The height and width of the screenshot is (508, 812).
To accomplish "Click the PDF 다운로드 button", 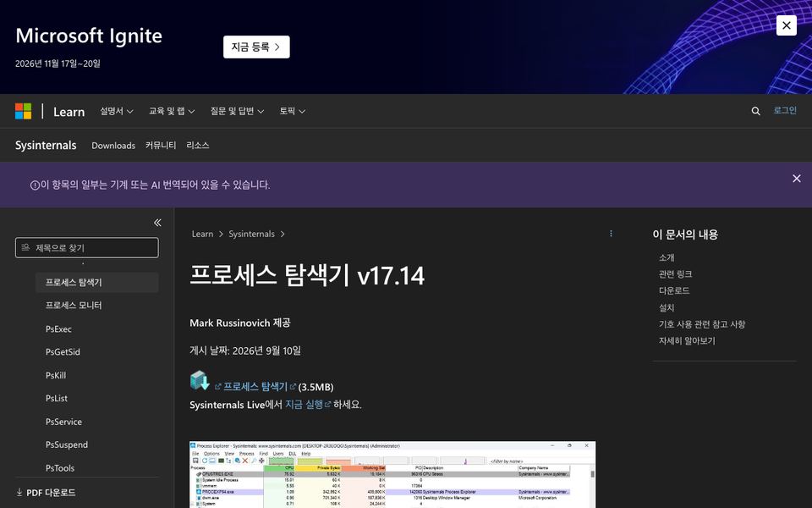I will pos(46,493).
